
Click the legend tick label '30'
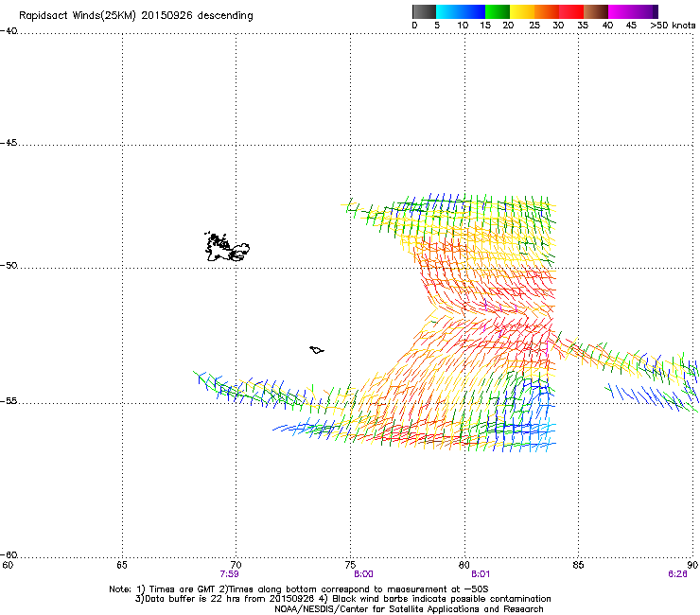tap(558, 26)
